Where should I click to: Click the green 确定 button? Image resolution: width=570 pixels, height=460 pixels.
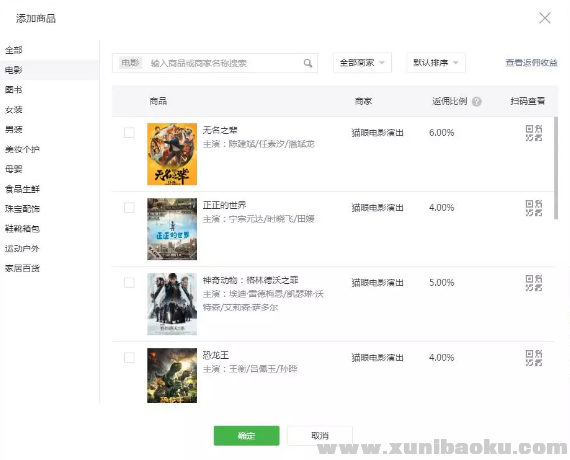click(246, 436)
